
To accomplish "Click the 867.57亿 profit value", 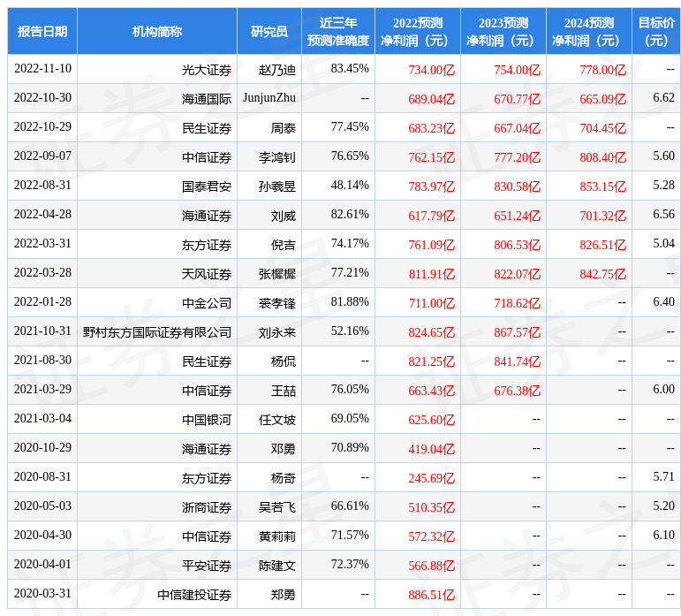I will [x=517, y=333].
